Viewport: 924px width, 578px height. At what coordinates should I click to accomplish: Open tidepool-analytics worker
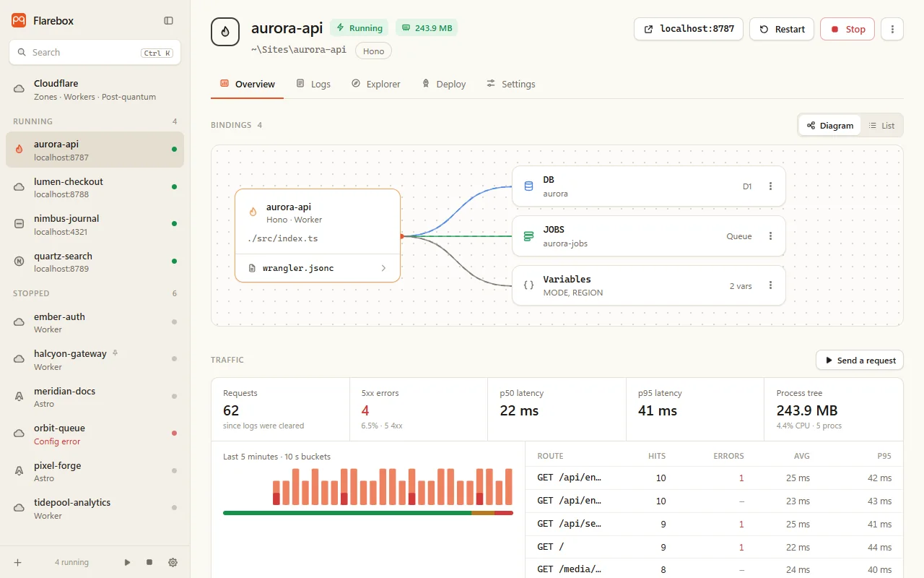click(x=95, y=509)
